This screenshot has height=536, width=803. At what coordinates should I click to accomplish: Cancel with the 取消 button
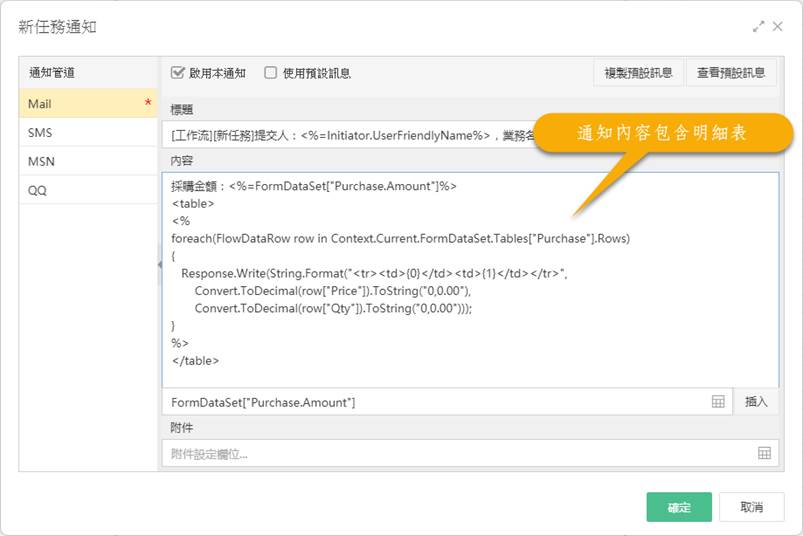[751, 507]
